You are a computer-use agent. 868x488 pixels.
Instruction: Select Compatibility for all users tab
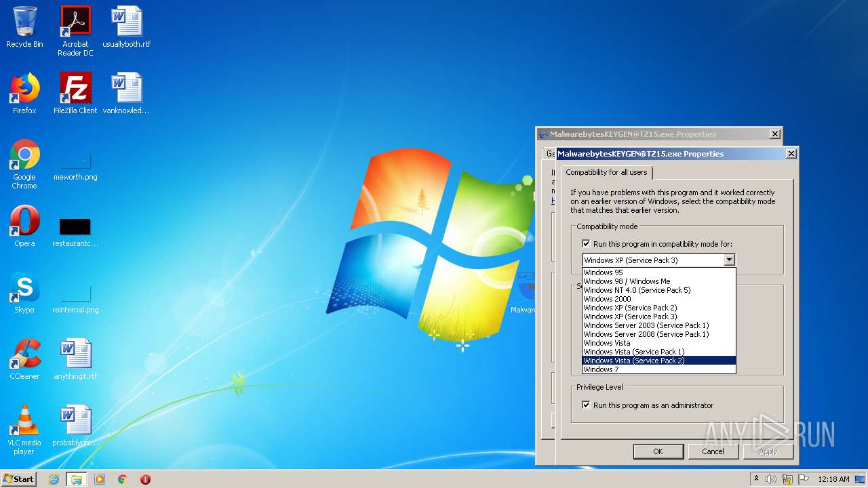pos(606,172)
